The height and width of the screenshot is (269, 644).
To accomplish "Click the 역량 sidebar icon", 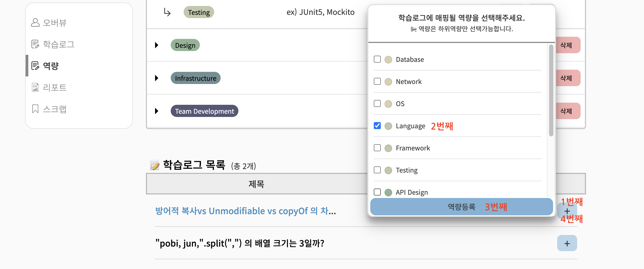I will [35, 66].
